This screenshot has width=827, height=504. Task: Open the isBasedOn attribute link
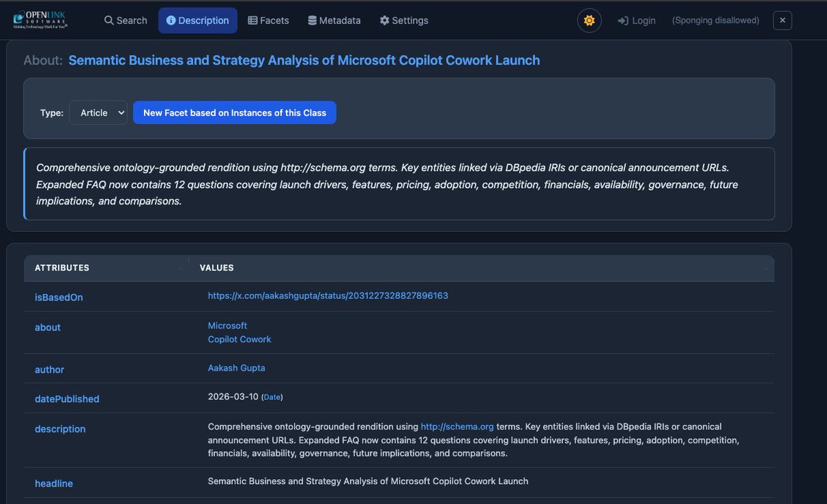59,297
